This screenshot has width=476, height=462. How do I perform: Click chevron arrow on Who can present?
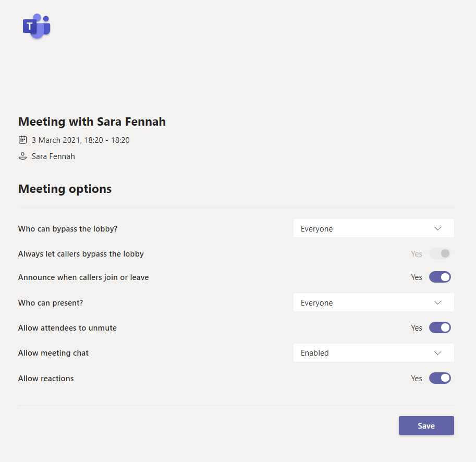point(438,302)
